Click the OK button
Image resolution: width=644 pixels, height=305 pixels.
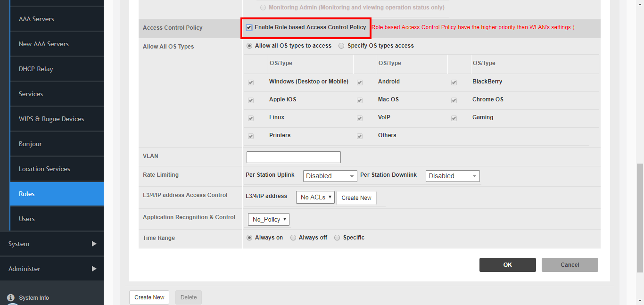(x=507, y=264)
